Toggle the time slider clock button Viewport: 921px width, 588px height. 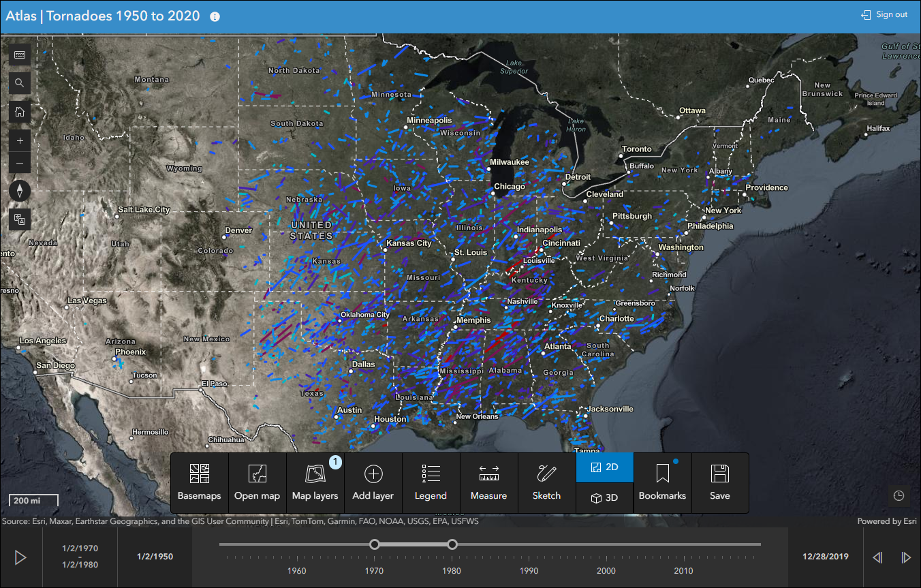[x=899, y=495]
